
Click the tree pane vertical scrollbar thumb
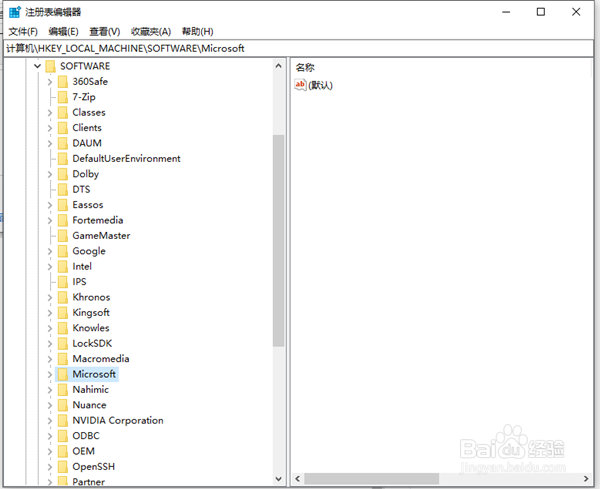[279, 241]
